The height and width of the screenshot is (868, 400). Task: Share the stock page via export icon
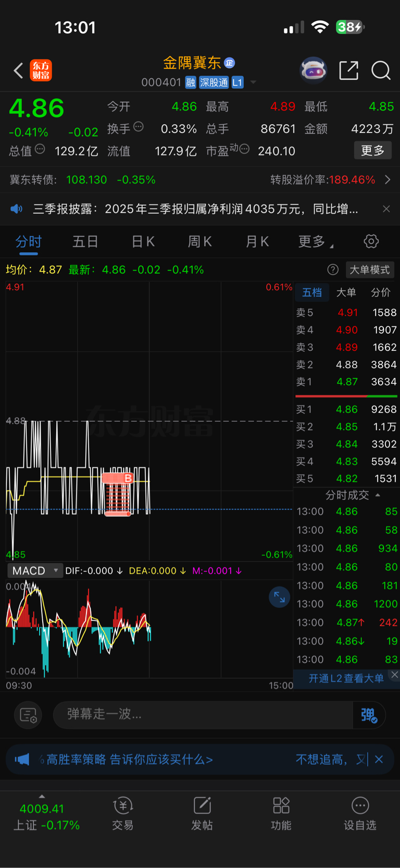348,70
